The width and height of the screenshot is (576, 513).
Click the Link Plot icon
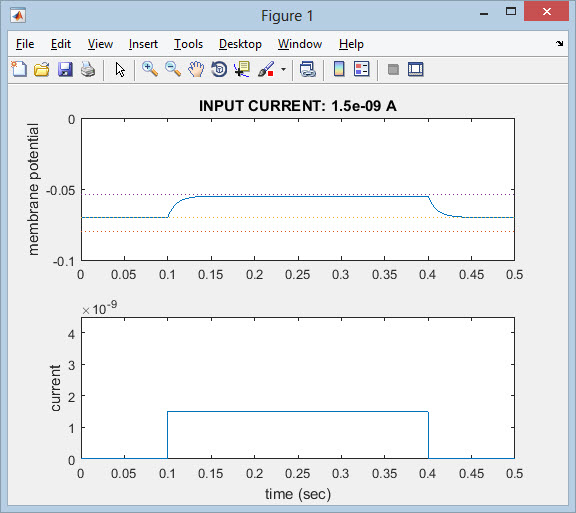tap(307, 69)
